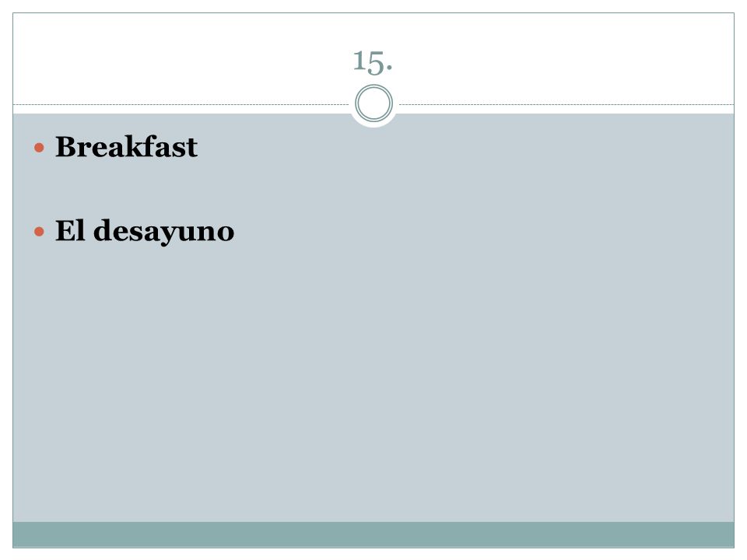Click the blue-gray area right of Breakfast
Screen dimensions: 747x560
[467, 147]
